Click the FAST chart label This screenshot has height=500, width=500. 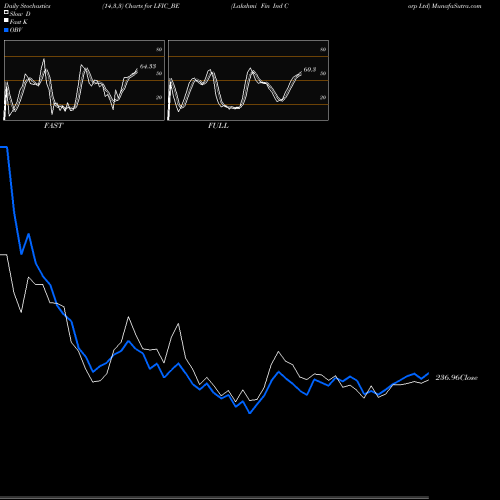53,126
